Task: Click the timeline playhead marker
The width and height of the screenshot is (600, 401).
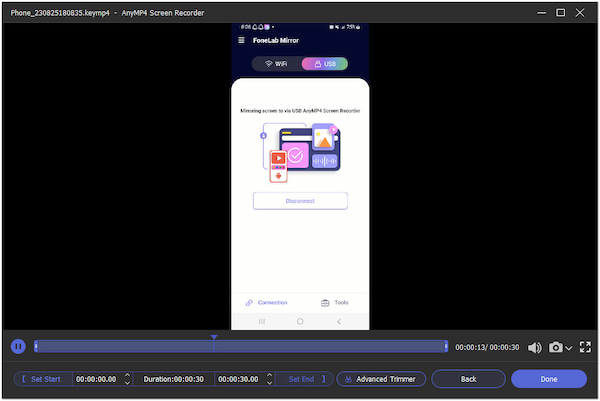Action: point(214,337)
